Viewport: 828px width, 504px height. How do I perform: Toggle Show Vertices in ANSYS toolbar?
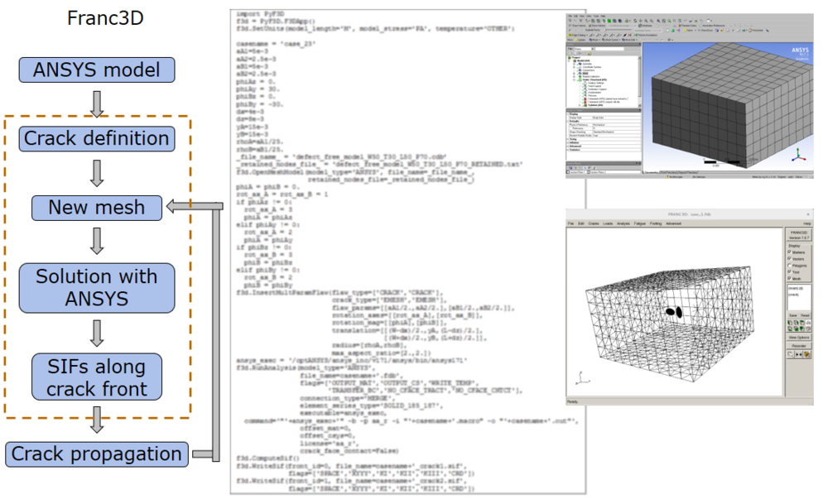tap(577, 26)
